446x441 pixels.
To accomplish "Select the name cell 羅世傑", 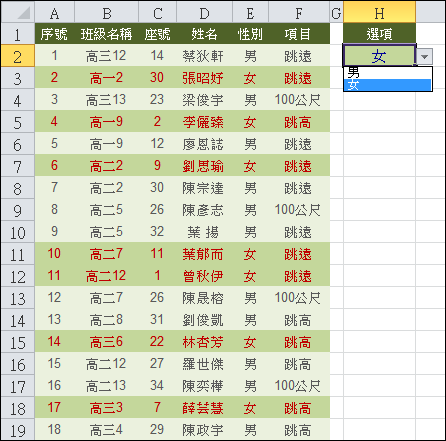I will pos(204,364).
